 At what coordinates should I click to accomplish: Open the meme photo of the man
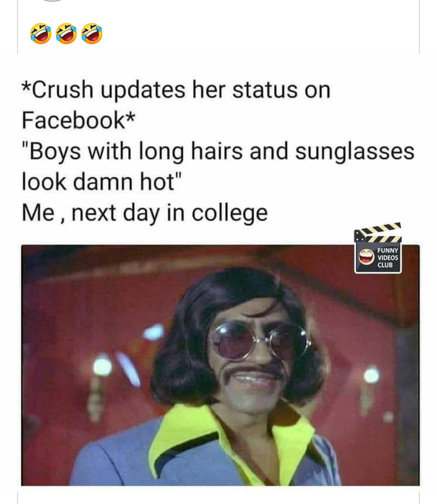[x=220, y=365]
